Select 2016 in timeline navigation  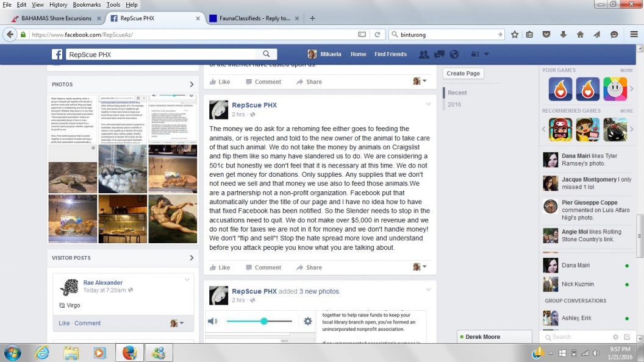(x=454, y=104)
